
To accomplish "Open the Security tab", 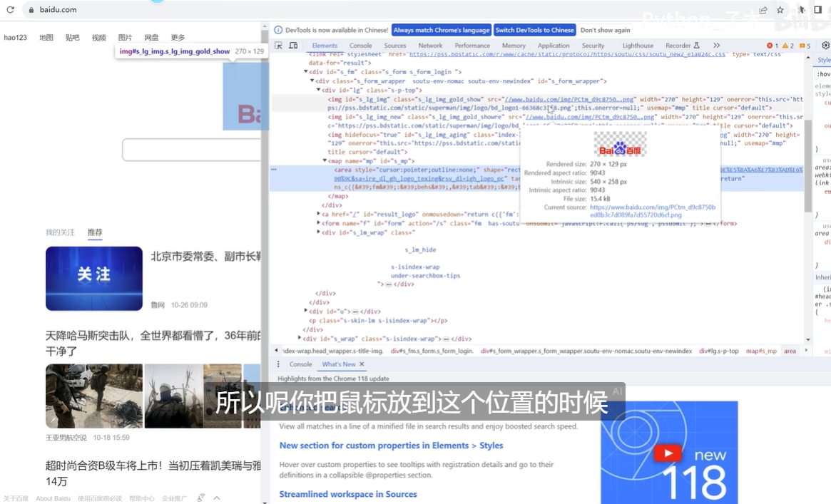I will (593, 46).
